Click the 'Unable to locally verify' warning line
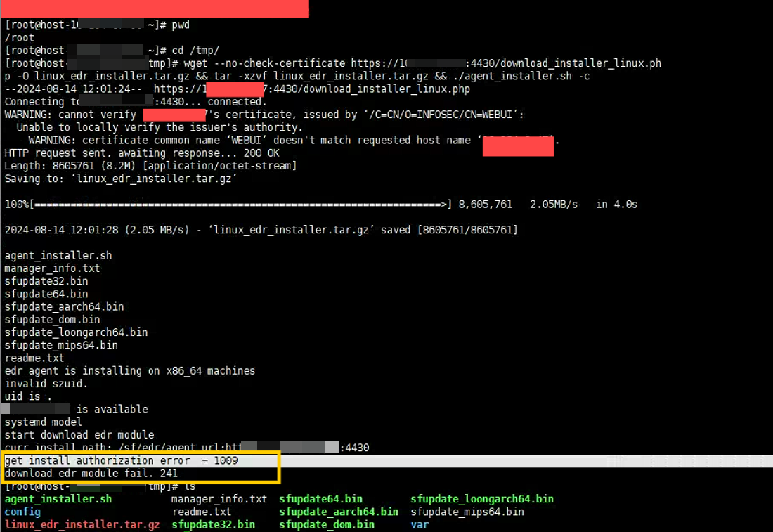This screenshot has width=773, height=532. [x=159, y=127]
